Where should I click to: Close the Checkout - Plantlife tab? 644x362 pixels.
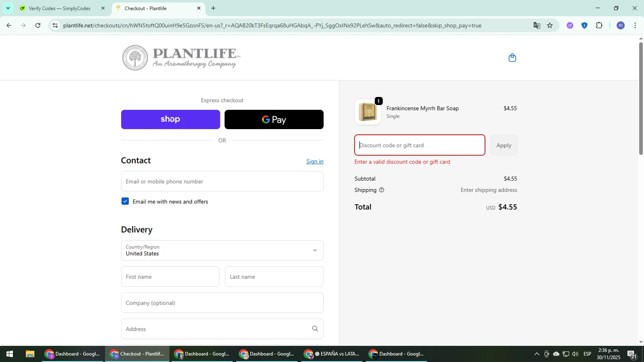tap(199, 8)
